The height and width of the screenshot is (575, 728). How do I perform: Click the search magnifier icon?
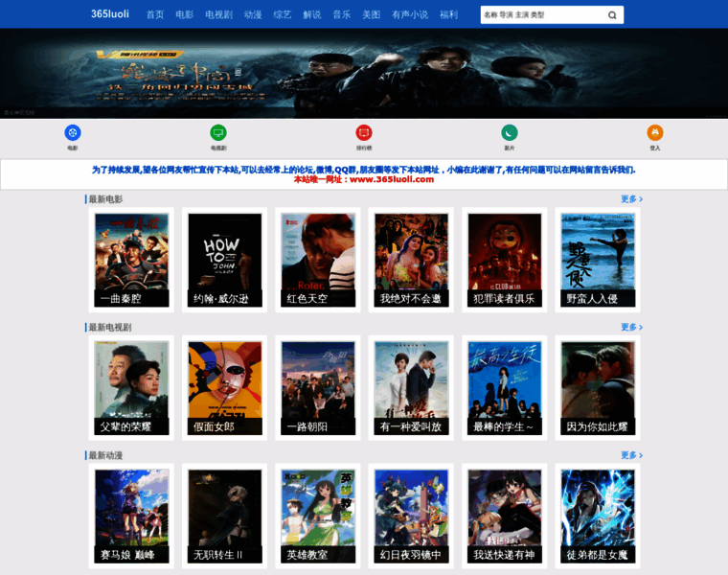coord(612,15)
